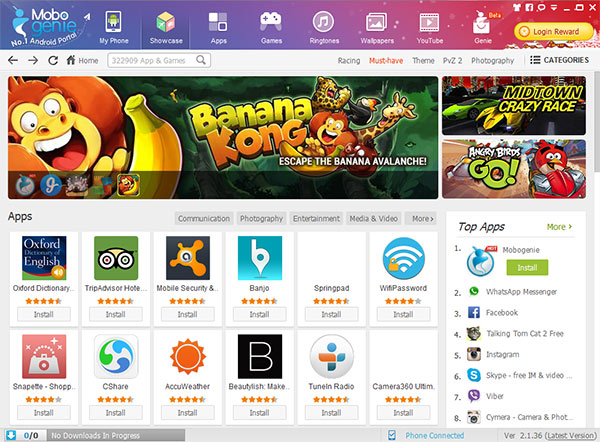
Task: Open the Oxford Dictionary app icon
Action: 44,258
